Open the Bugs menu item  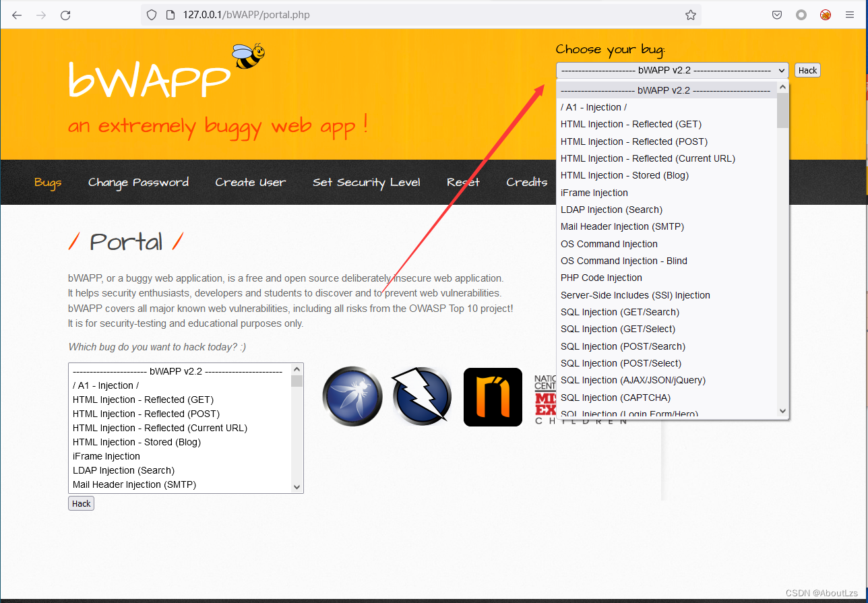[48, 183]
